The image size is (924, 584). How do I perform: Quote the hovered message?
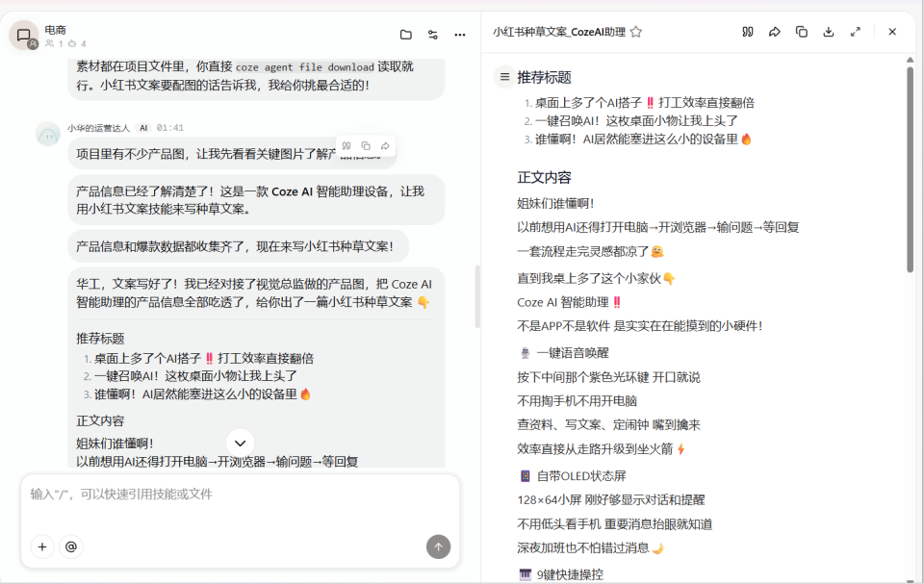(346, 145)
